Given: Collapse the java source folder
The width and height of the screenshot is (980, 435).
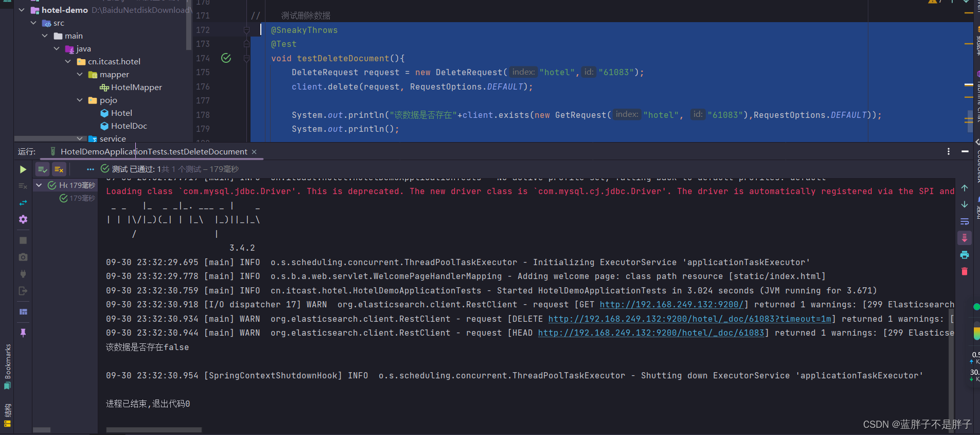Looking at the screenshot, I should click(57, 48).
